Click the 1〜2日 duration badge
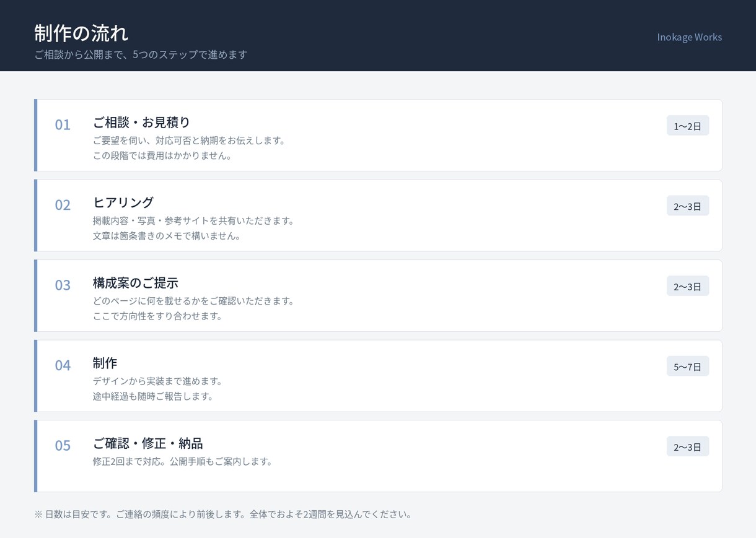 coord(688,126)
